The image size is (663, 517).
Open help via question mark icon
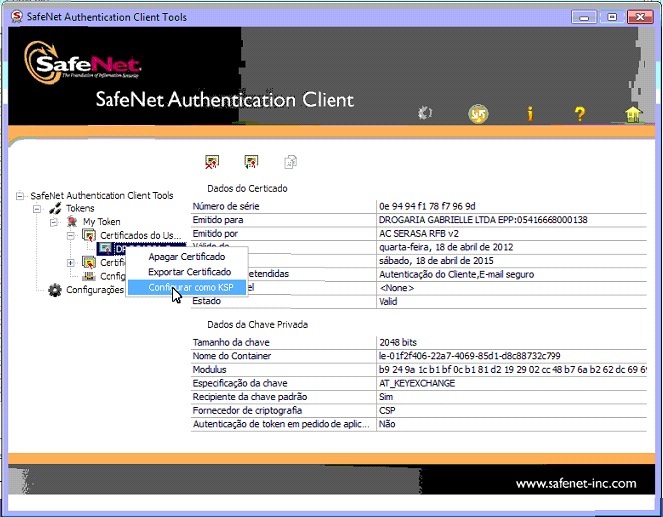(579, 114)
